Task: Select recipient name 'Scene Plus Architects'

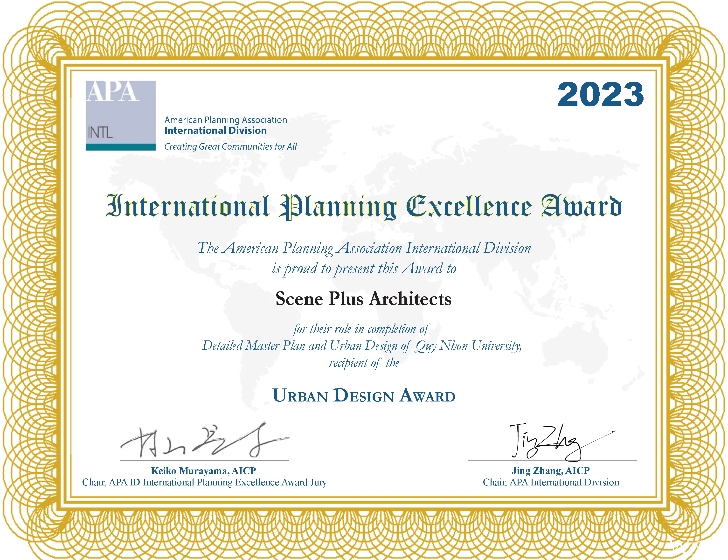Action: (x=364, y=299)
